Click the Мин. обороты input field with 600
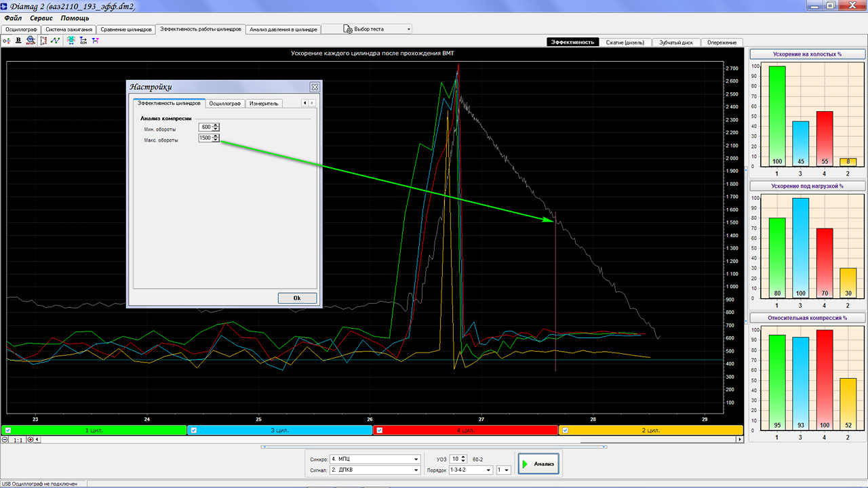The height and width of the screenshot is (488, 868). (x=205, y=127)
